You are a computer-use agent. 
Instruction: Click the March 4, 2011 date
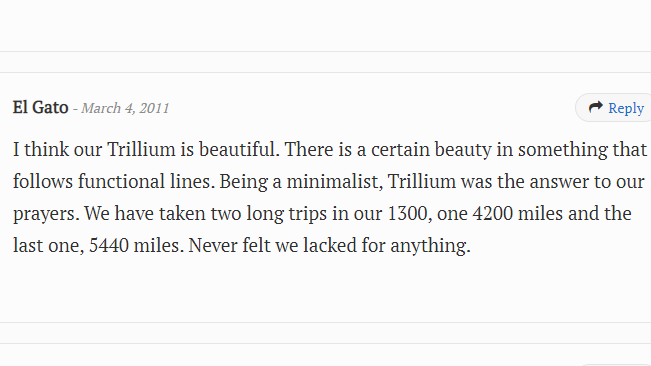(x=125, y=108)
